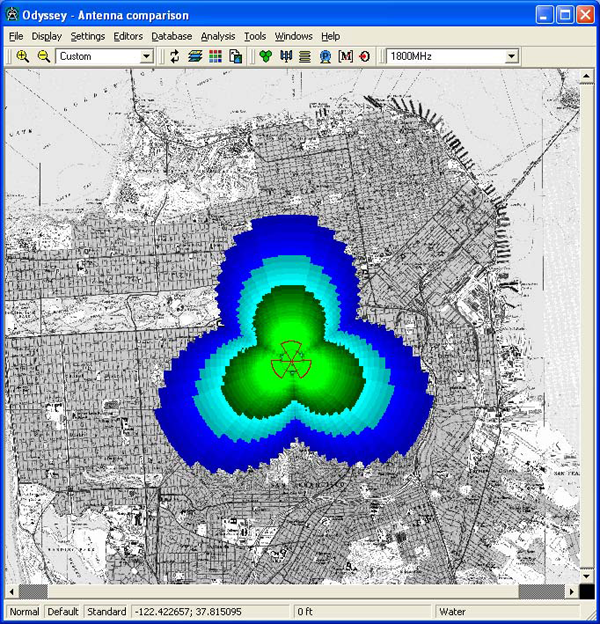Click the zoom in magnifier icon
The image size is (600, 624).
tap(23, 57)
